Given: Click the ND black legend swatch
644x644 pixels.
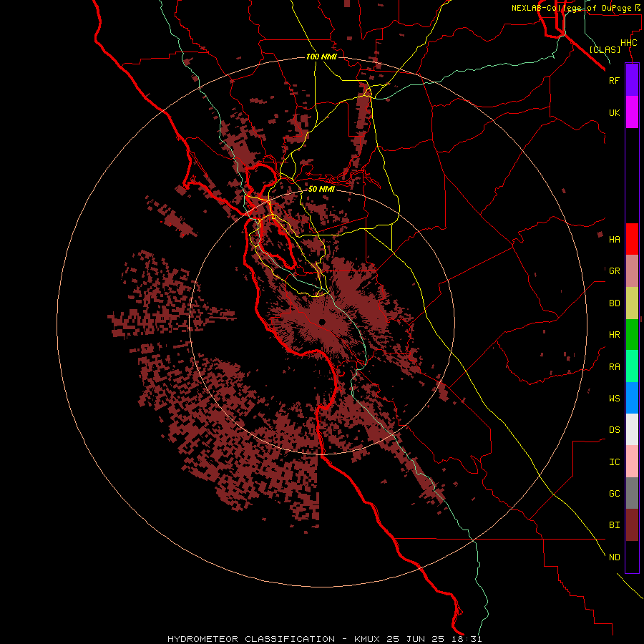Looking at the screenshot, I should point(632,557).
